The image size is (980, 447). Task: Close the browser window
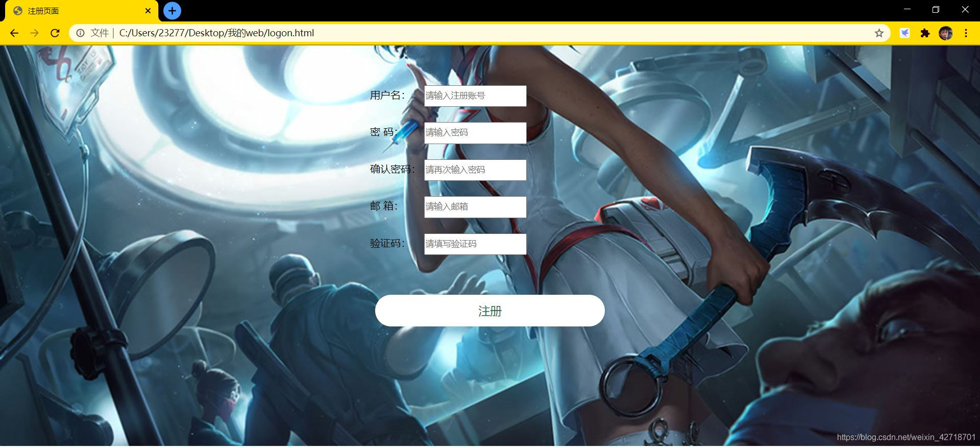click(x=965, y=10)
